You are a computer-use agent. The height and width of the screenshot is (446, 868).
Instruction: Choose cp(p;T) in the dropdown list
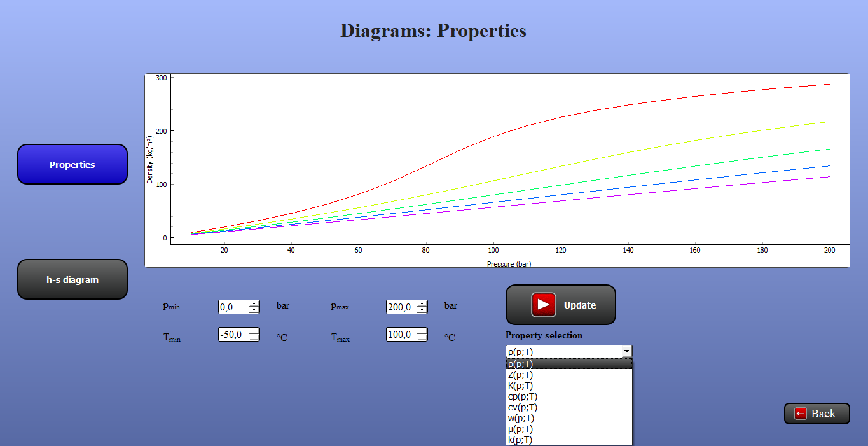point(569,396)
